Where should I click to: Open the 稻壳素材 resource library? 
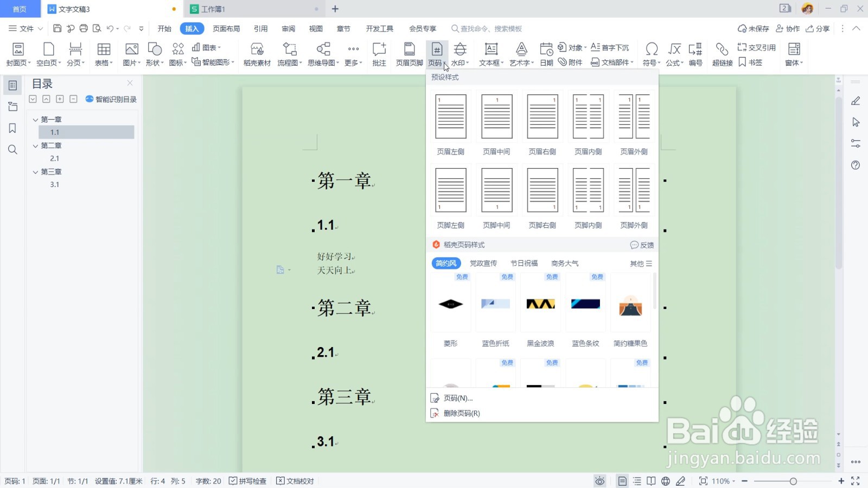(257, 55)
